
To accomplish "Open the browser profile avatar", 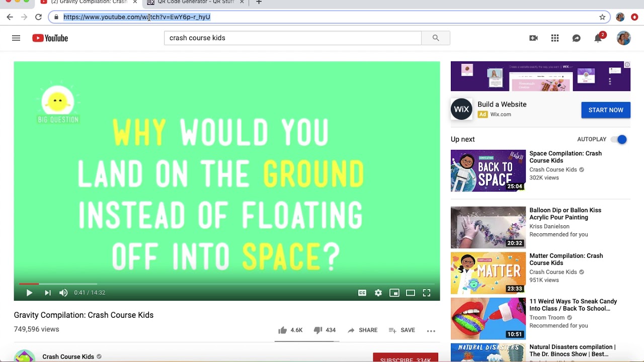I will [620, 17].
